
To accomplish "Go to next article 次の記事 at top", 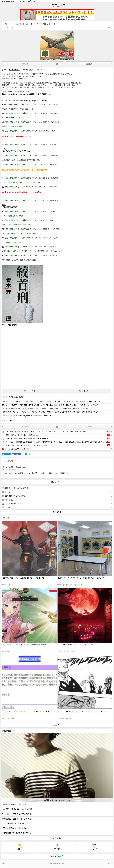I will [89, 64].
